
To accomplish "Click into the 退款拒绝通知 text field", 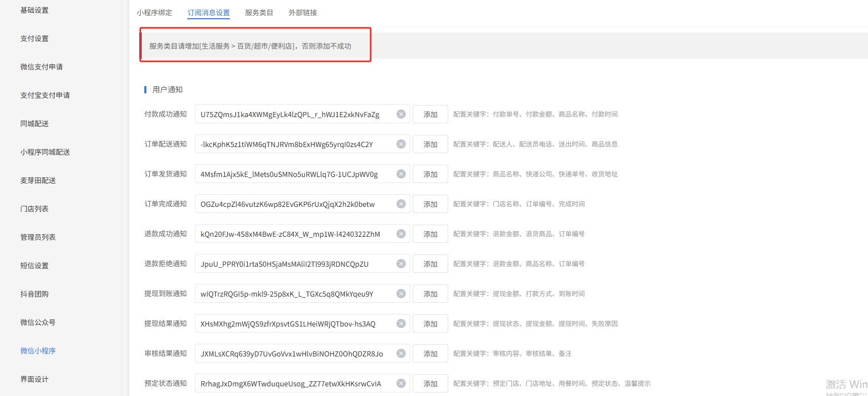I will [x=294, y=264].
